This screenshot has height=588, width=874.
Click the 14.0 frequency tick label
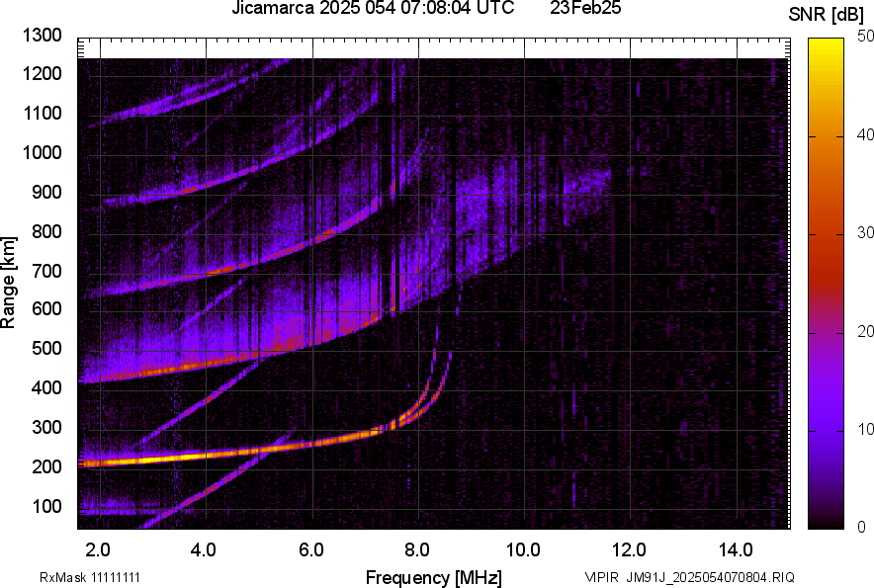tap(736, 550)
